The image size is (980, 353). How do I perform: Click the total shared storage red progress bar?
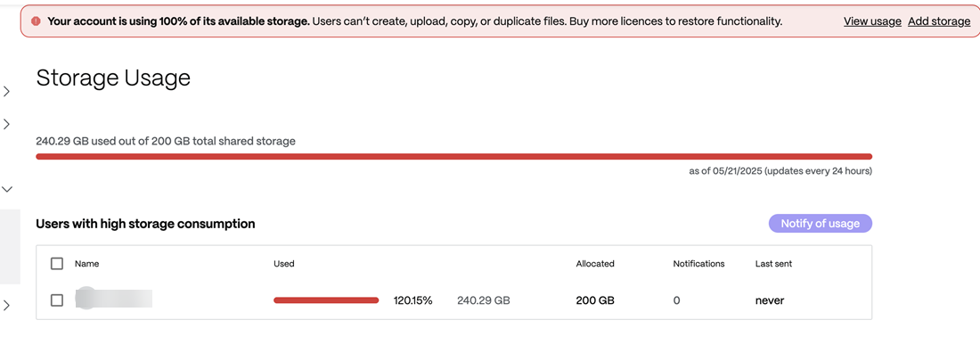point(453,157)
